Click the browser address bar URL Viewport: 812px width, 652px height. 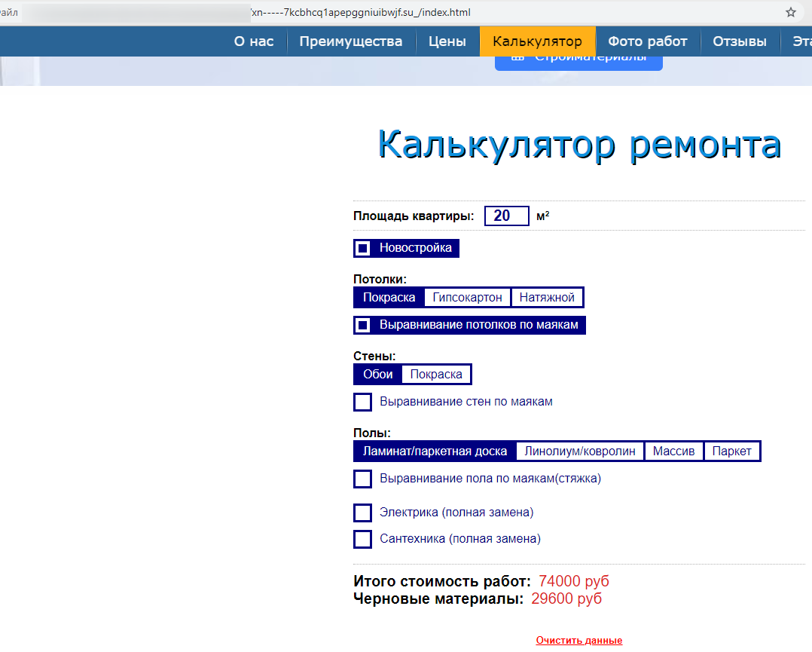(x=361, y=13)
